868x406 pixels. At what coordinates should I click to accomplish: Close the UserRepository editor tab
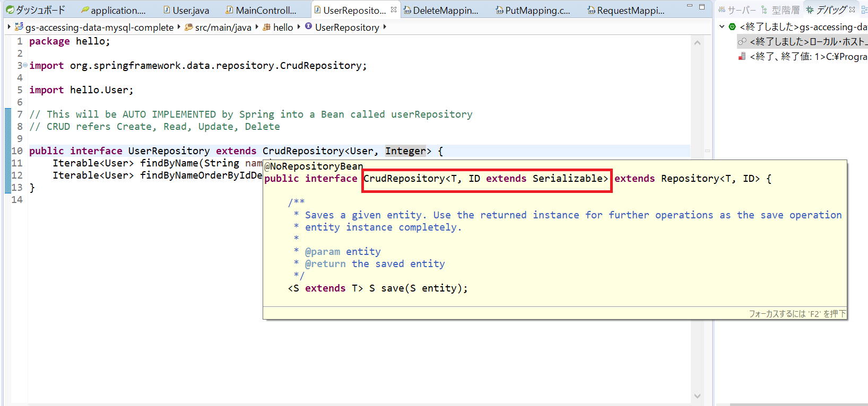pyautogui.click(x=394, y=10)
